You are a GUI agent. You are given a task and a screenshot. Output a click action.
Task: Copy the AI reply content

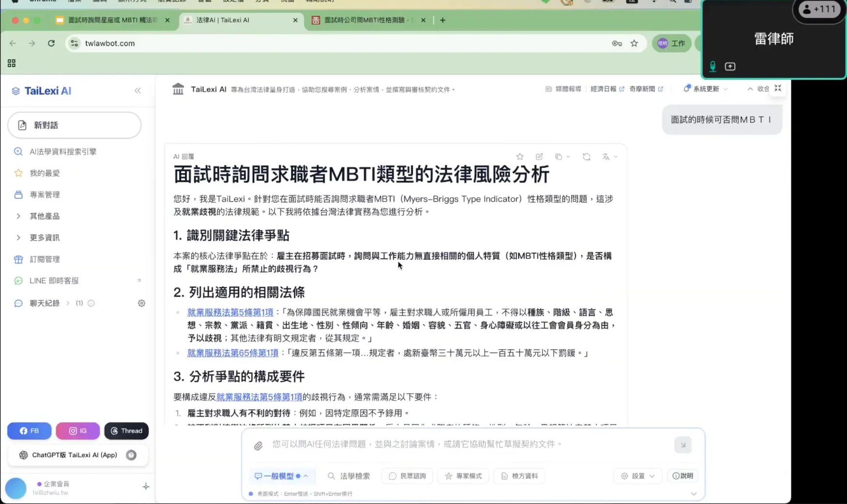click(559, 156)
